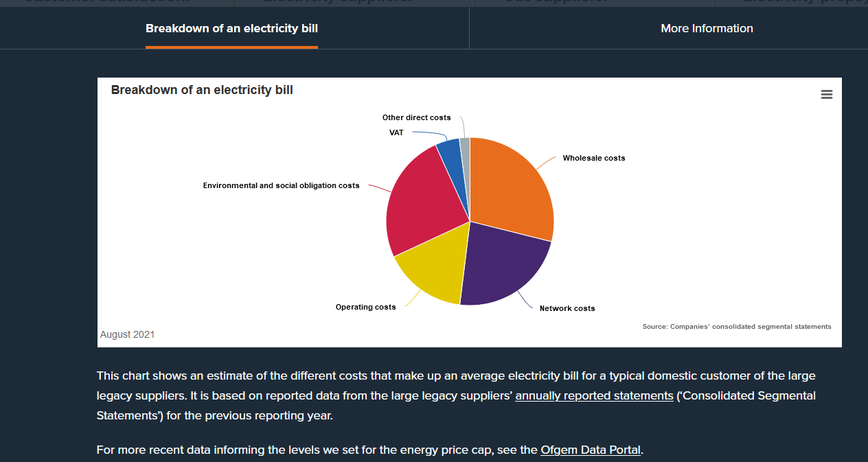Open the annually reported statements link
The width and height of the screenshot is (868, 462).
(594, 396)
